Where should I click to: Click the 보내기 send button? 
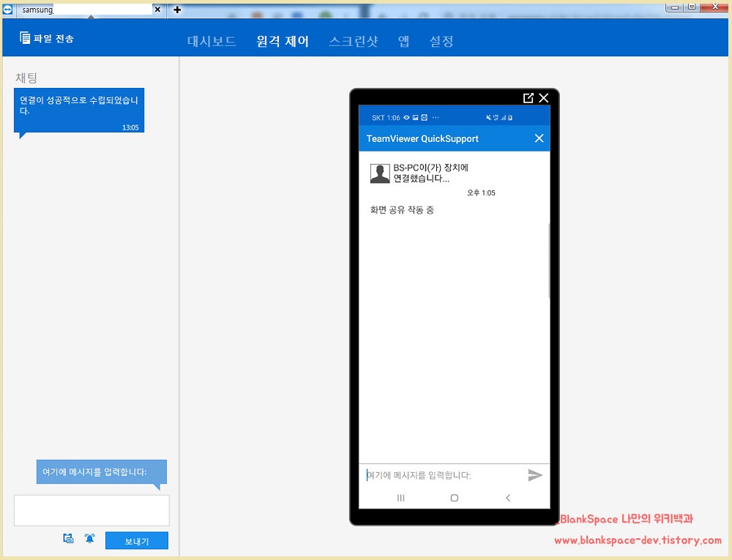tap(137, 541)
